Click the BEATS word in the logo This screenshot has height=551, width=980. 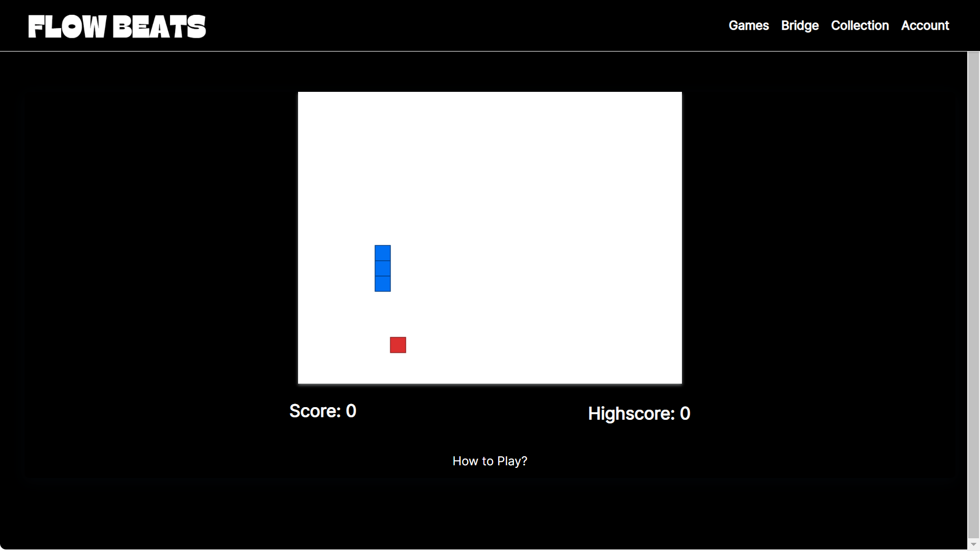pos(159,27)
